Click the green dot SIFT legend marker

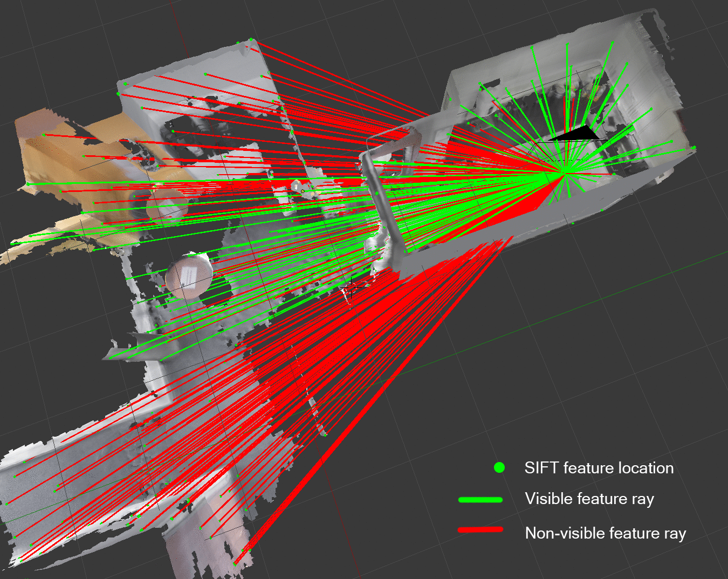pyautogui.click(x=499, y=467)
